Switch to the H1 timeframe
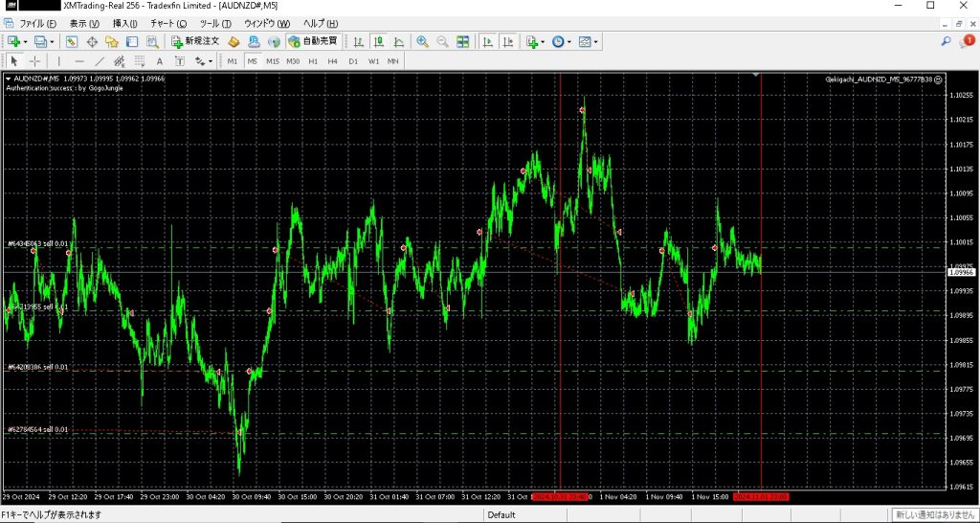 (x=313, y=61)
